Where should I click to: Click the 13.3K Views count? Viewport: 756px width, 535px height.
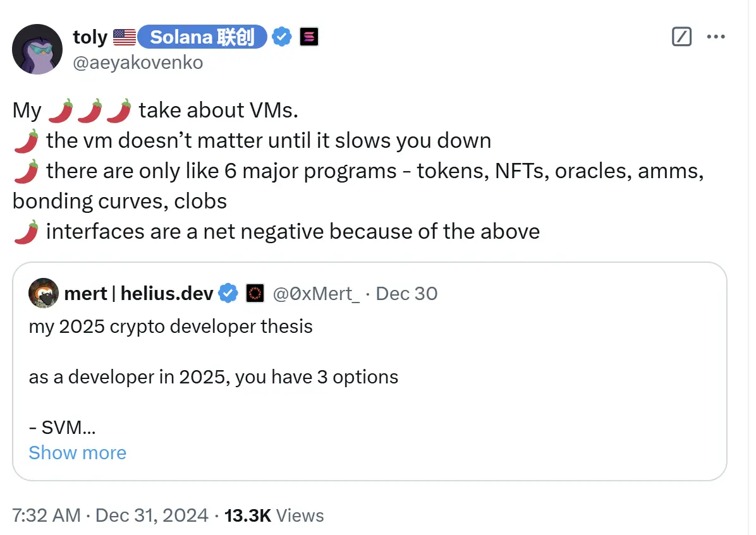click(274, 515)
